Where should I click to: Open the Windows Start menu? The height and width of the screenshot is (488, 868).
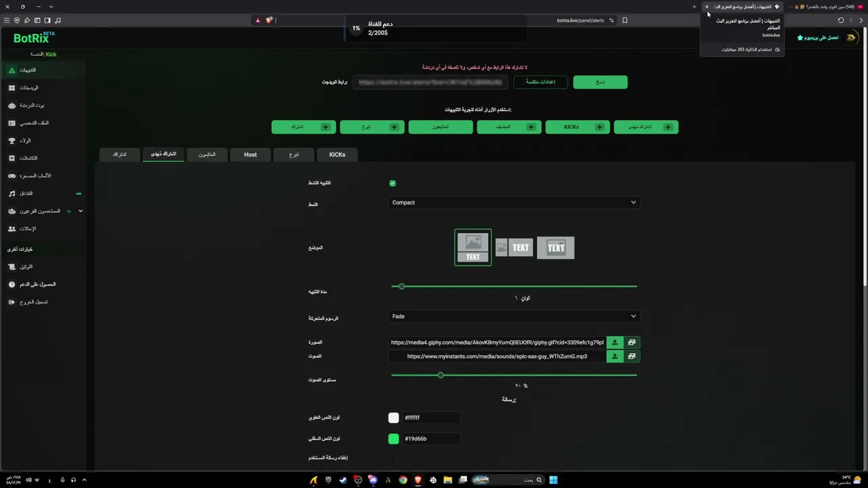[x=553, y=480]
